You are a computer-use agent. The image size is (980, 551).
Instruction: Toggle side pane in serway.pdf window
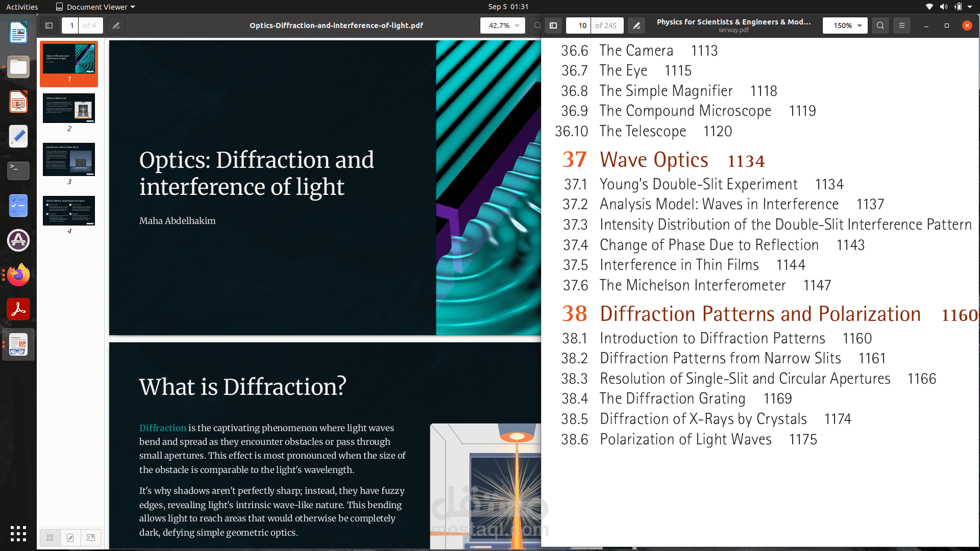(553, 26)
